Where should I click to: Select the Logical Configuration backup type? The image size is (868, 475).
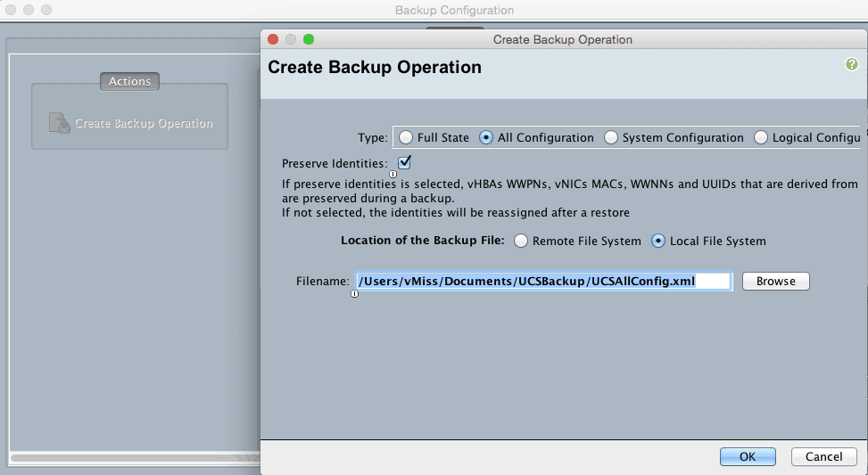click(761, 138)
